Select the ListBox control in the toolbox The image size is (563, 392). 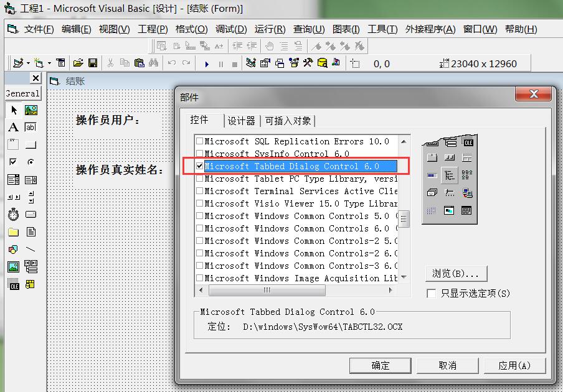point(31,179)
